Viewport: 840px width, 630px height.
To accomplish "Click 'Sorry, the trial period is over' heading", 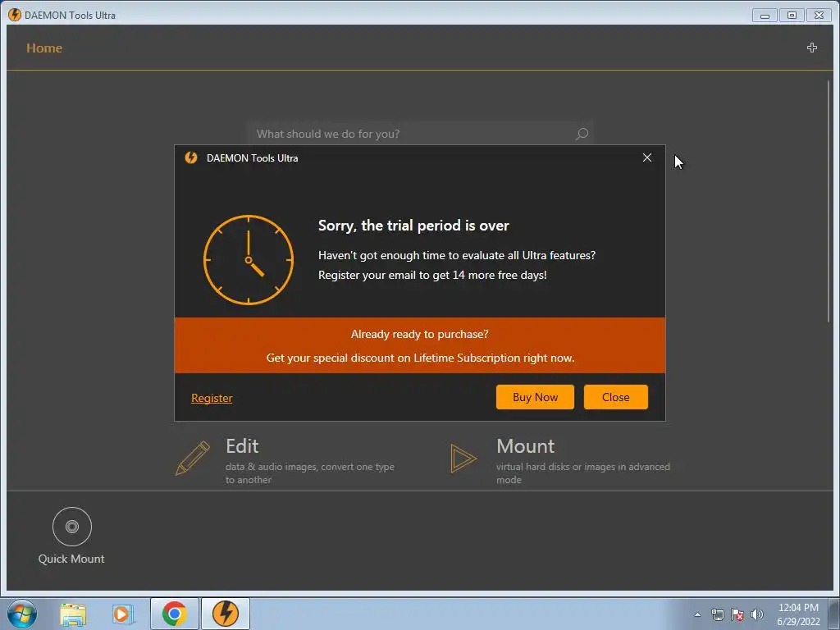I will [413, 226].
